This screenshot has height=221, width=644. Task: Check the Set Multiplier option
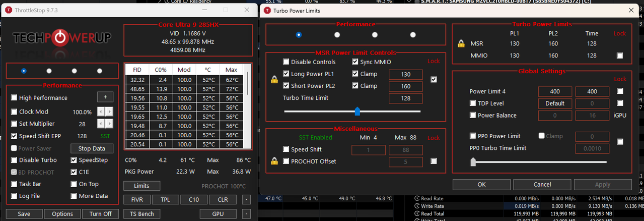point(14,124)
